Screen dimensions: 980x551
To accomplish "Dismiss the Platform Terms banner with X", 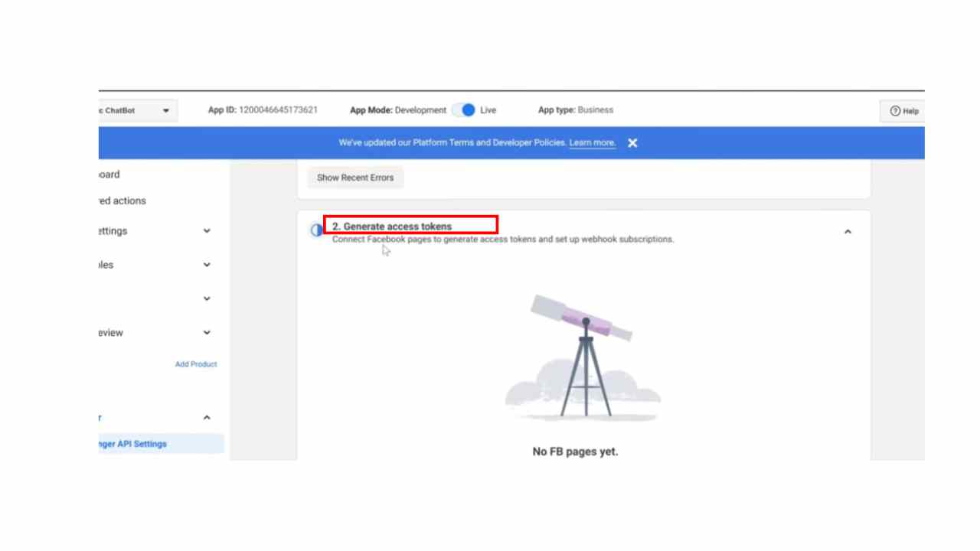I will (632, 143).
